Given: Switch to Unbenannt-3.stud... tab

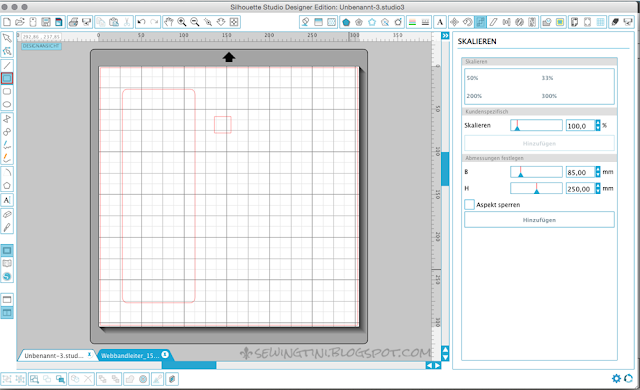Looking at the screenshot, I should tap(56, 355).
